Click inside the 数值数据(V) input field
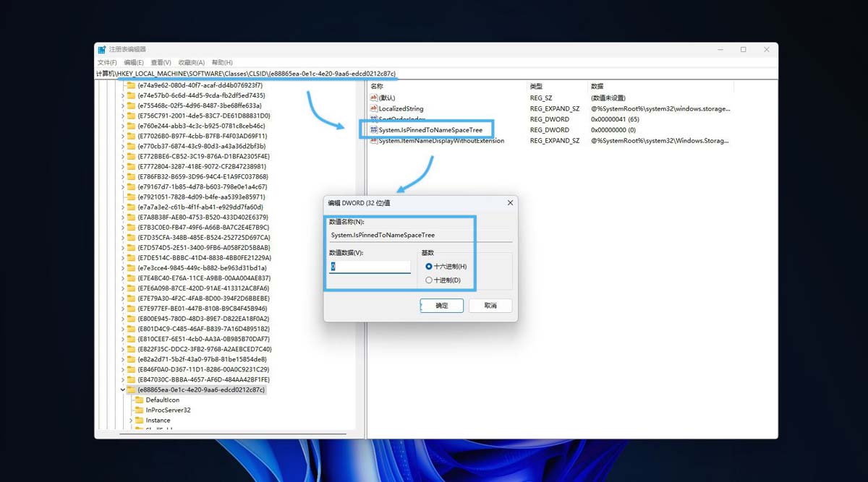Image resolution: width=868 pixels, height=482 pixels. [370, 267]
